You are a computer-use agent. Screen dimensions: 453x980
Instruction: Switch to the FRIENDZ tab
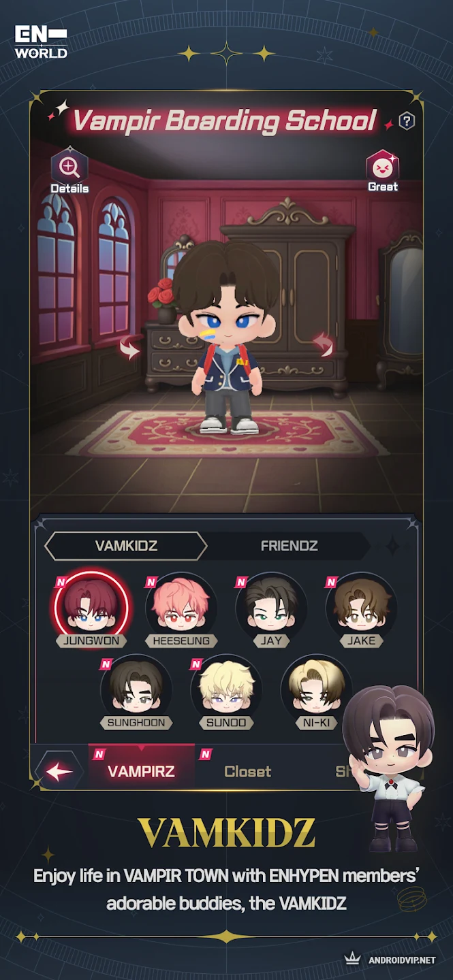[x=289, y=546]
